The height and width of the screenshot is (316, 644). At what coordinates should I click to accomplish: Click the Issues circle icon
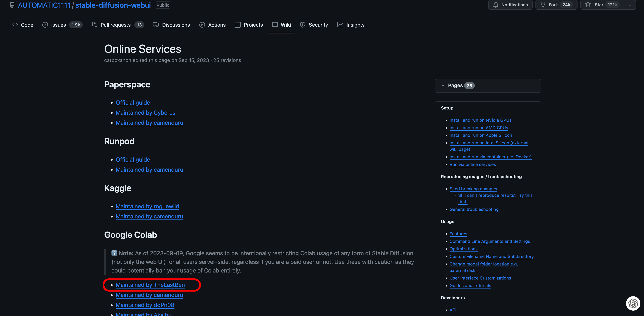(x=45, y=25)
